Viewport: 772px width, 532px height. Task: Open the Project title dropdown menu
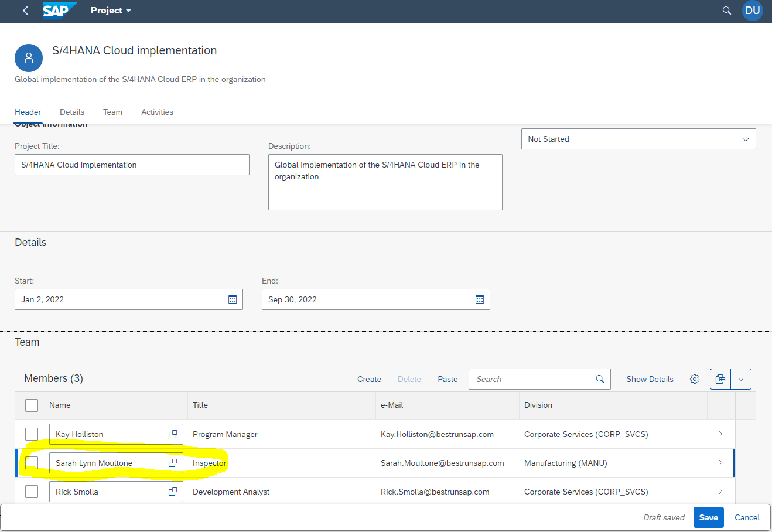(x=111, y=11)
